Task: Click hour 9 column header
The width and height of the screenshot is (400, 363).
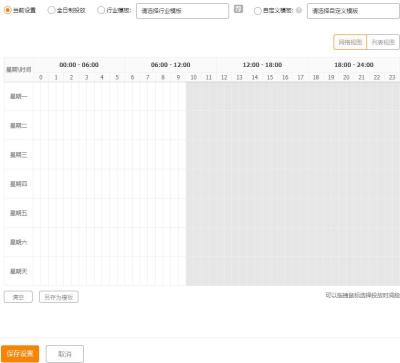Action: (178, 77)
